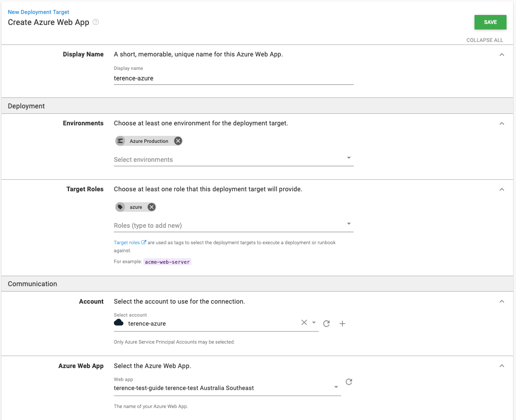Collapse the Display Name section
This screenshot has width=516, height=420.
coord(502,54)
